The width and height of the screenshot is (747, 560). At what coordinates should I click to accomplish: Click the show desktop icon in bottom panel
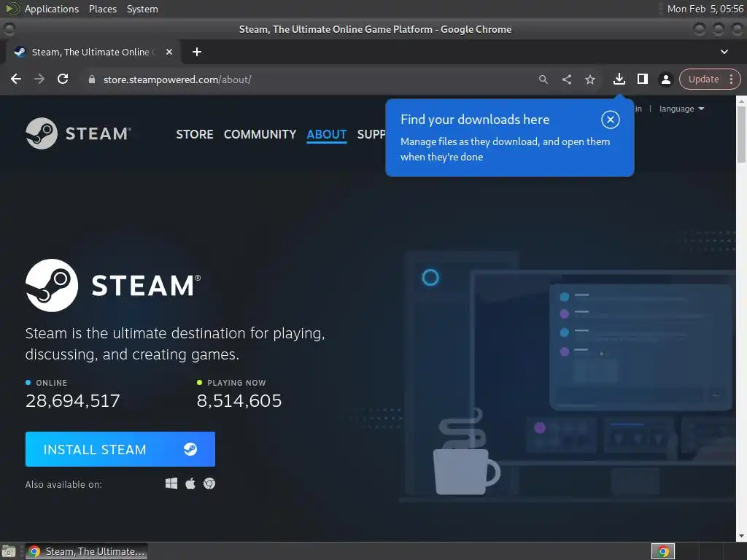pyautogui.click(x=9, y=551)
